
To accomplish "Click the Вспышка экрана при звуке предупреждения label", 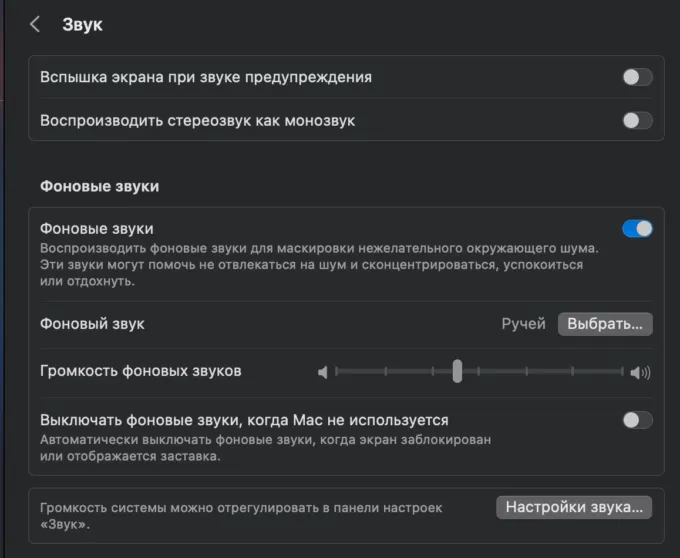I will (x=205, y=77).
